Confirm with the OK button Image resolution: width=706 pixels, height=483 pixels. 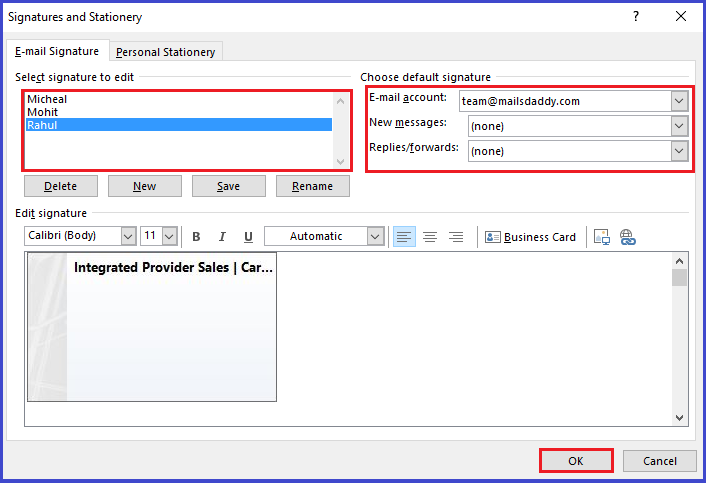[x=576, y=461]
